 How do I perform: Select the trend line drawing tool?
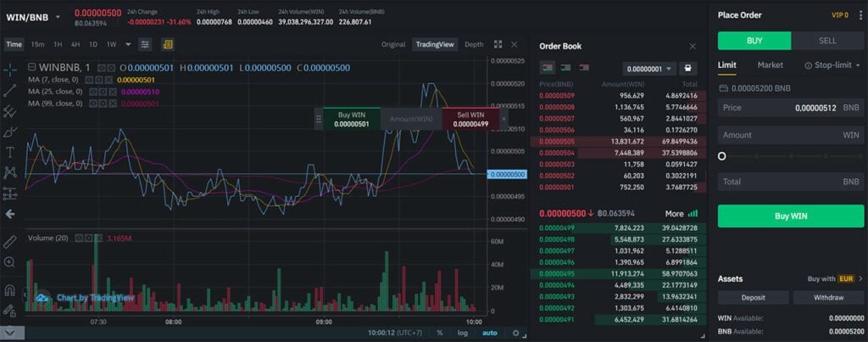(10, 90)
